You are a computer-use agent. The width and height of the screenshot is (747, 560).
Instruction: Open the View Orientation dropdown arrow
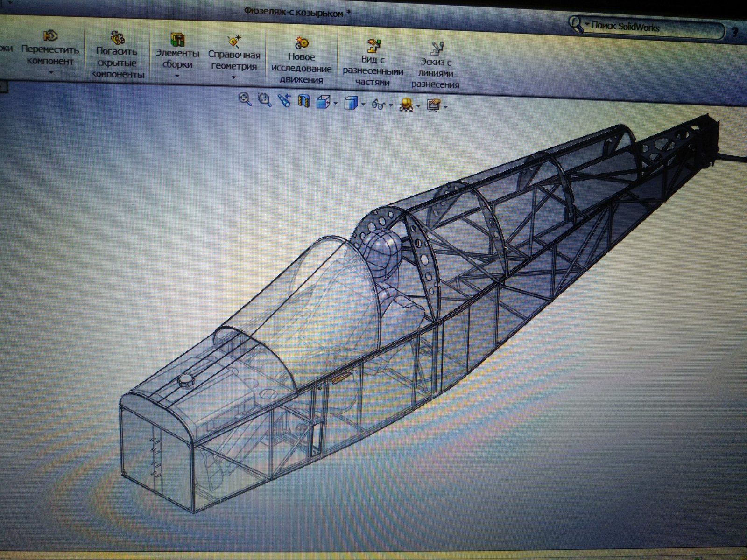(336, 104)
